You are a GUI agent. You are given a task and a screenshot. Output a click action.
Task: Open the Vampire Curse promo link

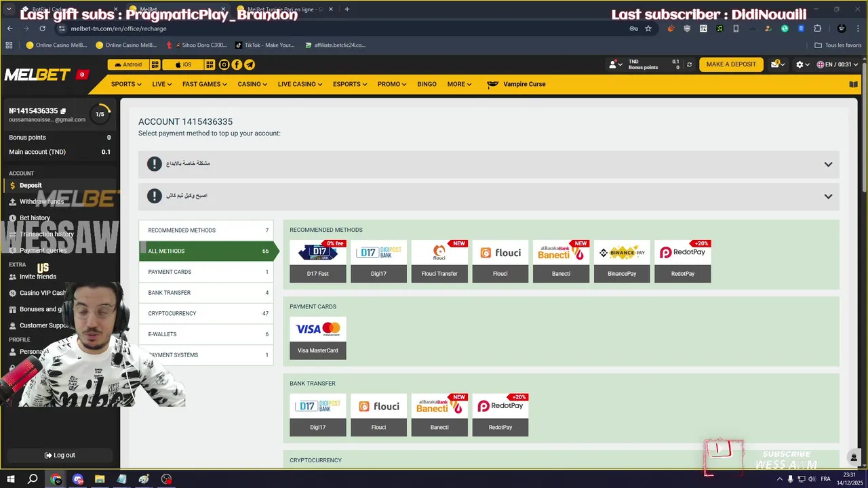click(516, 84)
